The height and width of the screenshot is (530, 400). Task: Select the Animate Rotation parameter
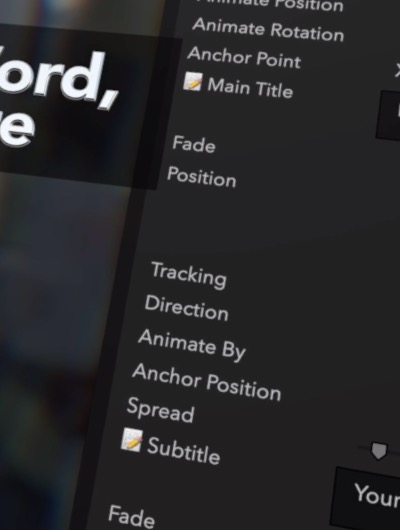tap(268, 29)
